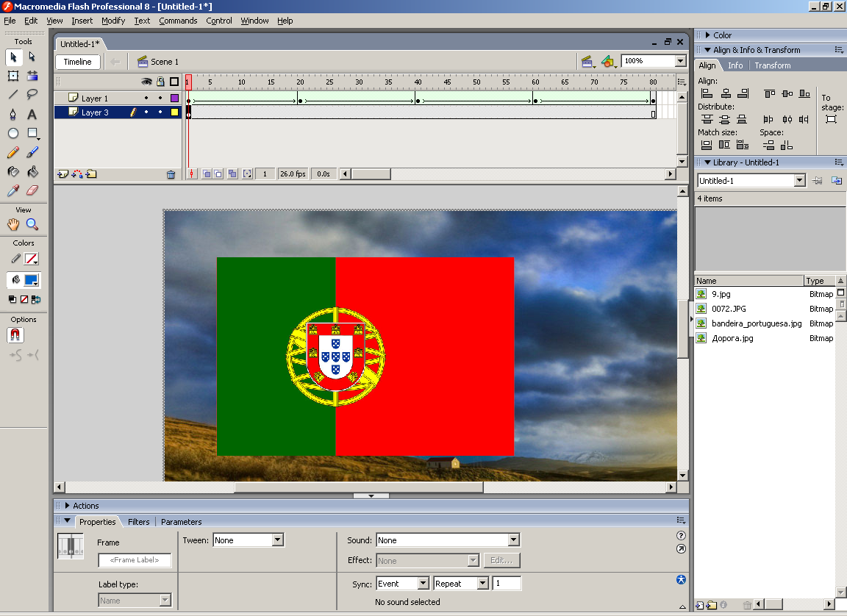
Task: Click the Timeline button
Action: (78, 62)
